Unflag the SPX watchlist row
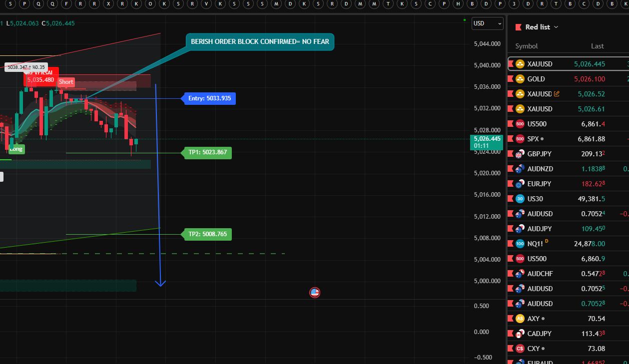629x364 pixels. (511, 139)
